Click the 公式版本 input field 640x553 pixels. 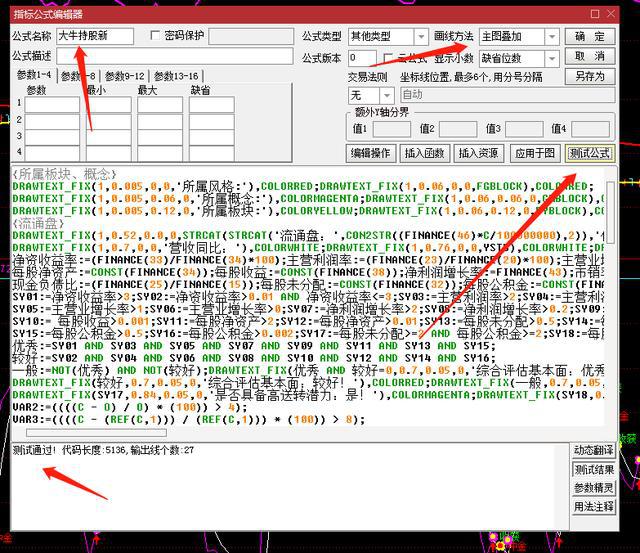(362, 58)
